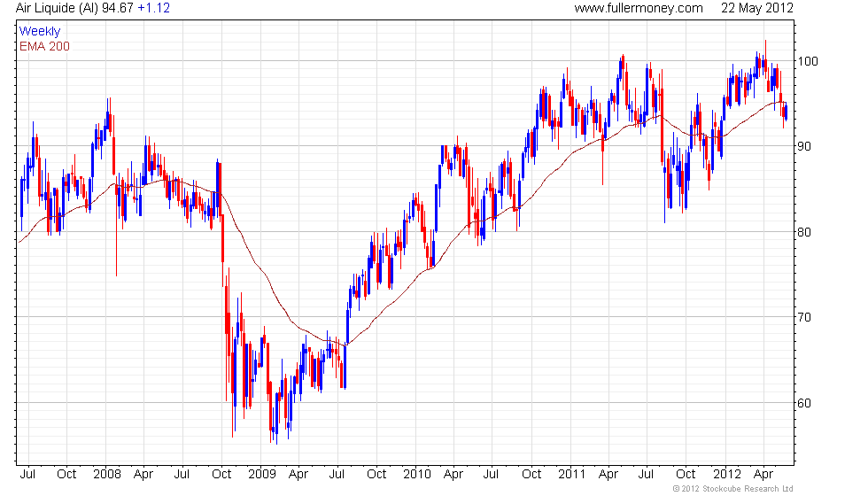Viewport: 868px width, 496px height.
Task: Click the 2012 year label on time axis
Action: [x=727, y=475]
